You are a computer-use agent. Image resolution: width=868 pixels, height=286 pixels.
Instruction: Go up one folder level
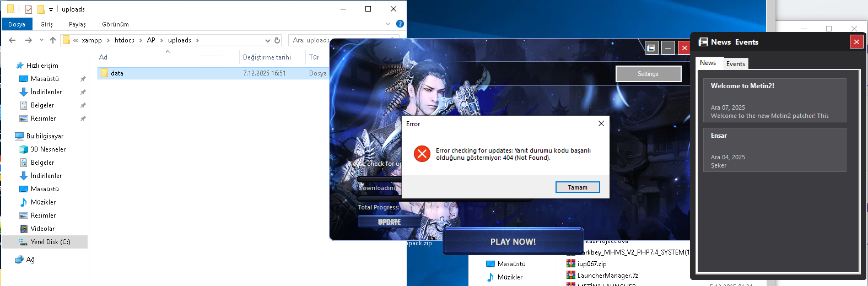[53, 40]
